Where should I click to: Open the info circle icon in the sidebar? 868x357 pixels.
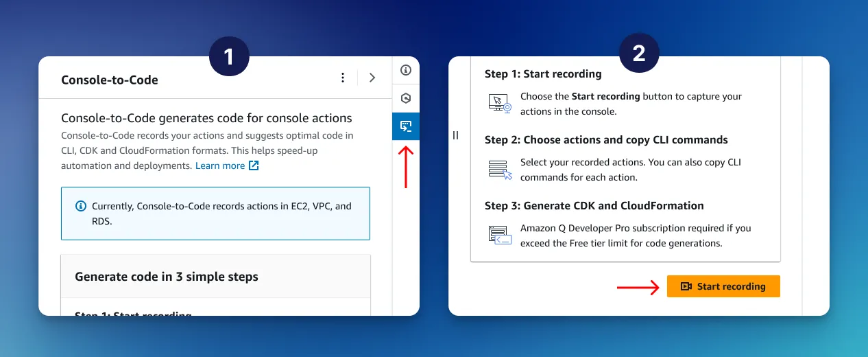coord(406,70)
